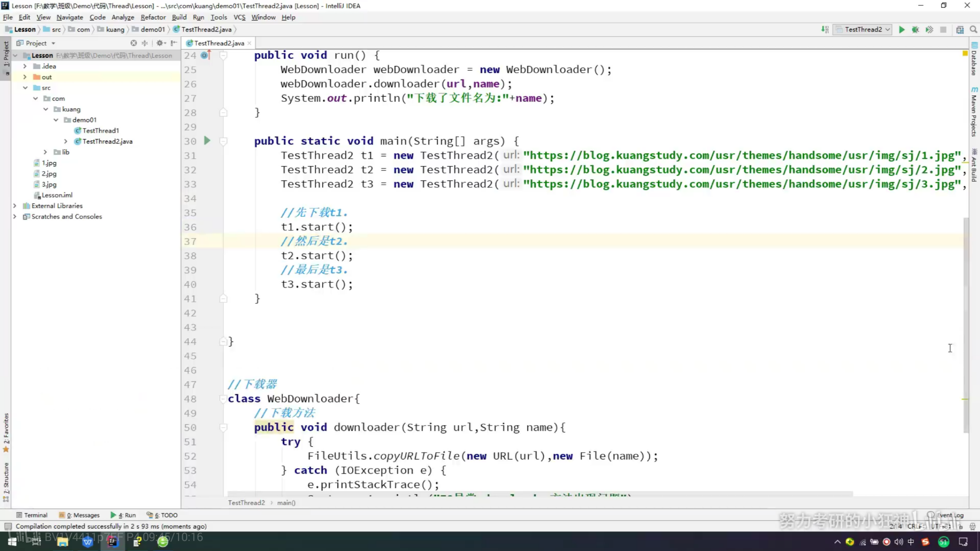Open the Terminal tool window
980x551 pixels.
click(x=32, y=515)
